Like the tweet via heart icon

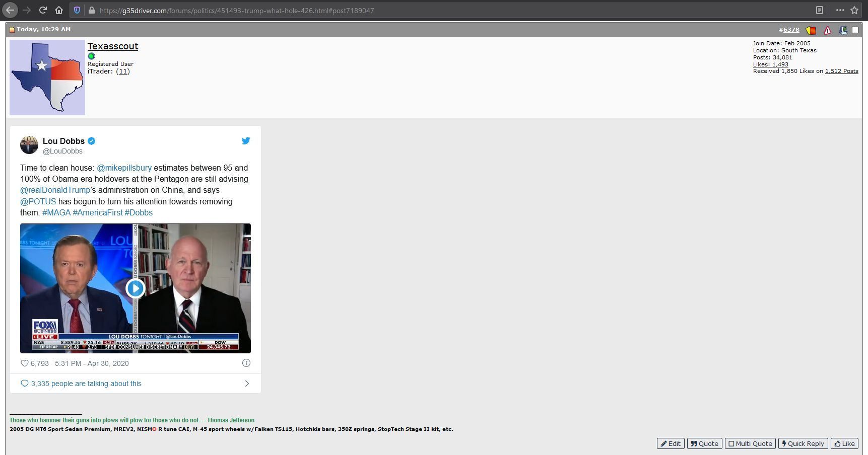pos(24,363)
